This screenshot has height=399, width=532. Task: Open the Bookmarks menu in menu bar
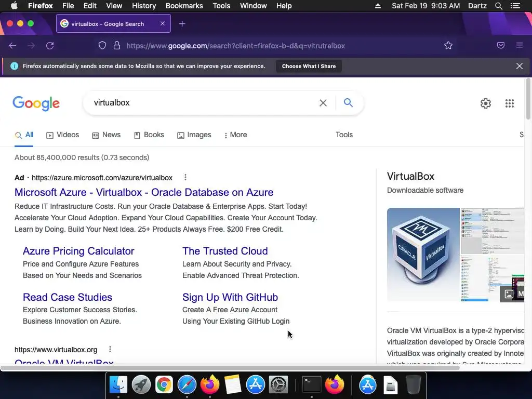[x=184, y=6]
